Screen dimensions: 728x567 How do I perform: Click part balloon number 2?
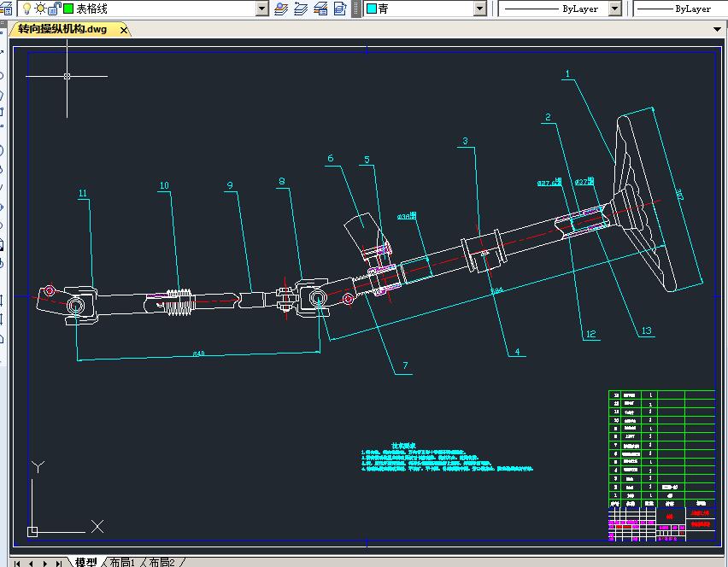pos(548,117)
